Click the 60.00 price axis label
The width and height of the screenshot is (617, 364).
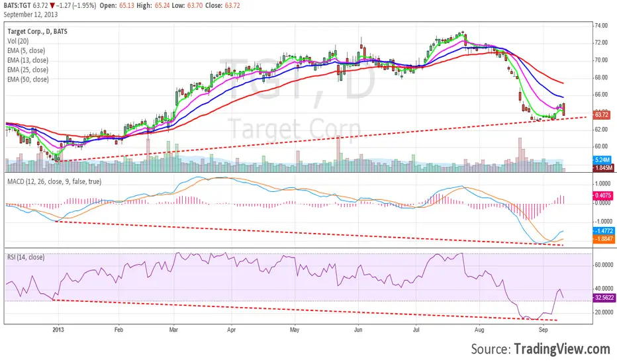601,146
